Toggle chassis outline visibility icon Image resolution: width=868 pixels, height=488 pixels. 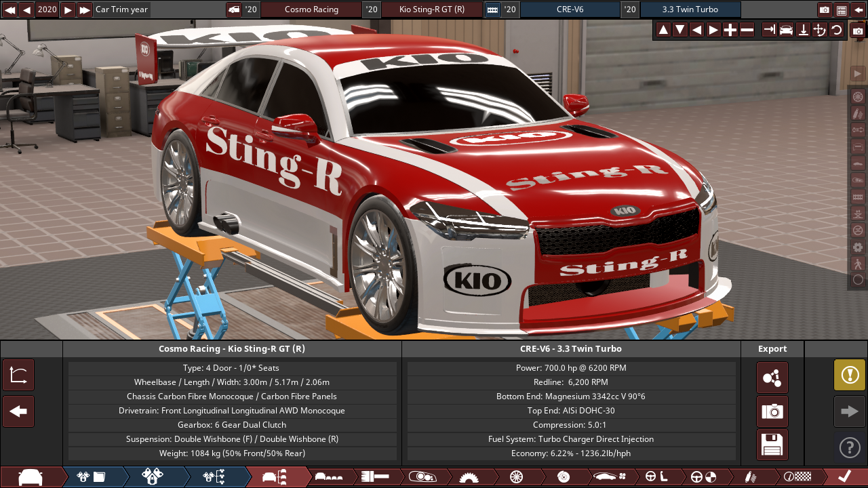858,146
